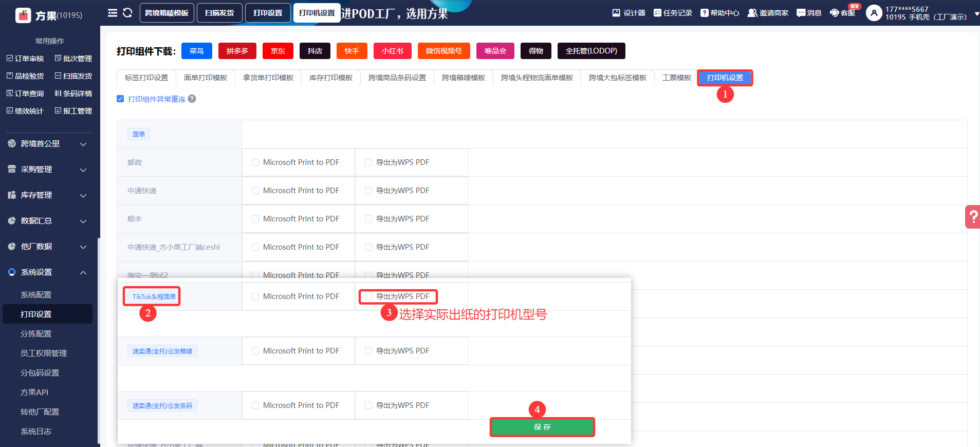Expand the 采购管理 sidebar menu
Viewport: 980px width, 447px height.
(47, 170)
